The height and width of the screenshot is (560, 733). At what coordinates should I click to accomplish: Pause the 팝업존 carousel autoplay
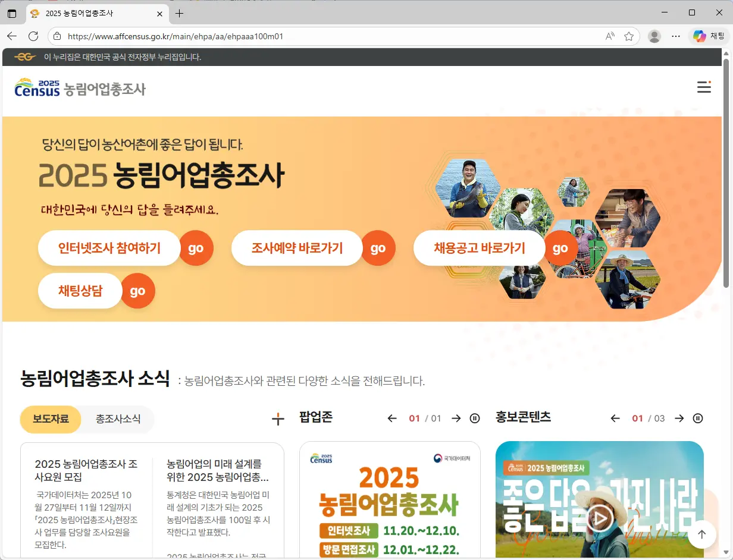pos(474,418)
